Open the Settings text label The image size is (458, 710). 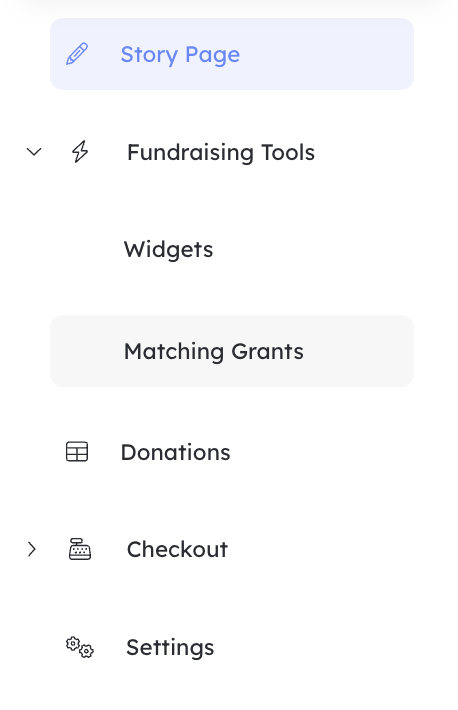point(170,648)
